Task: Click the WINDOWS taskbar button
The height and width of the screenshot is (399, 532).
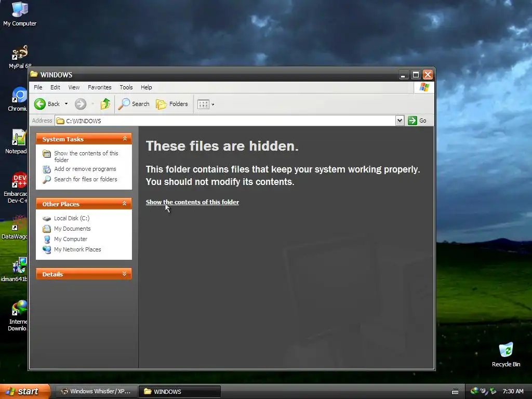Action: point(180,392)
